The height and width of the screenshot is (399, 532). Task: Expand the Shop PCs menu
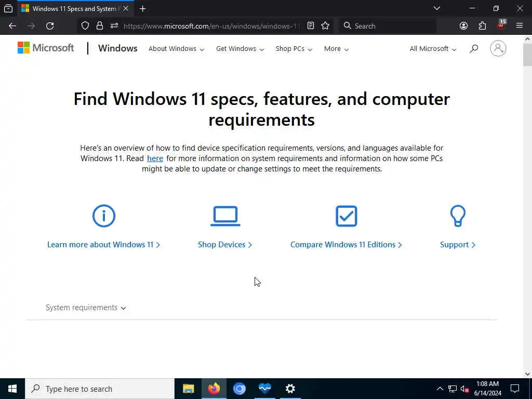click(294, 49)
